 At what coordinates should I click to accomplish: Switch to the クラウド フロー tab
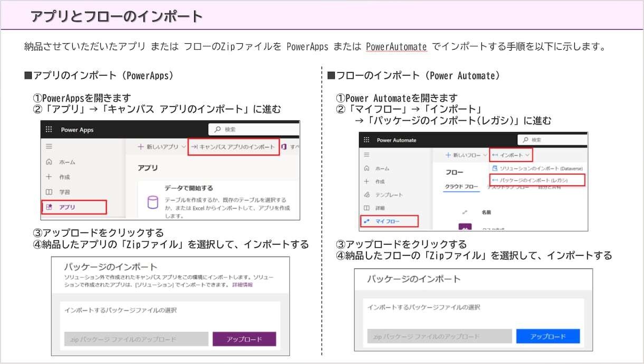[461, 187]
